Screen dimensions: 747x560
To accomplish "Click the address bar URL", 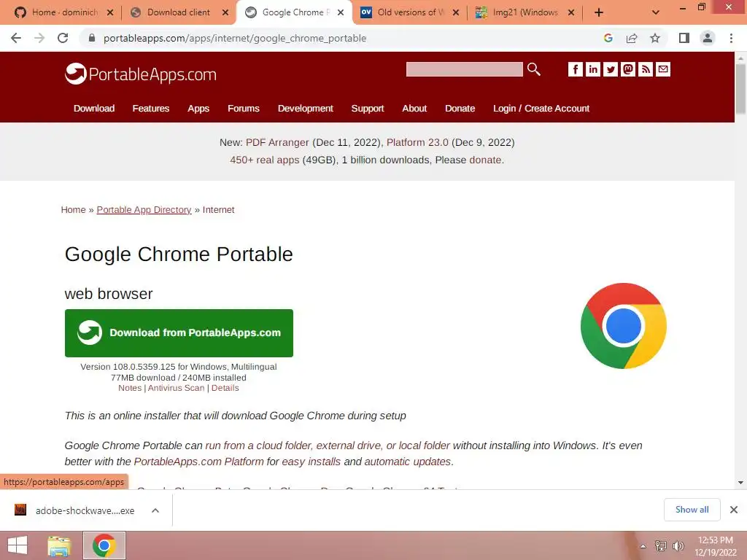I will (x=235, y=38).
